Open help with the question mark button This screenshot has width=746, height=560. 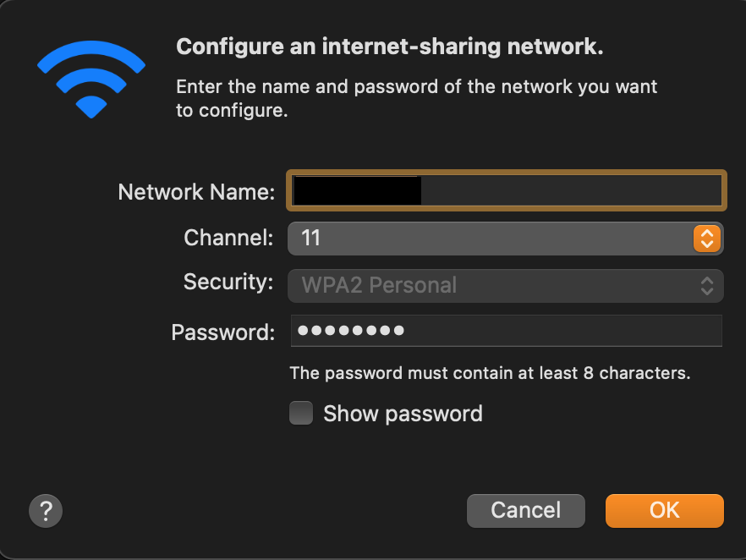click(x=46, y=510)
